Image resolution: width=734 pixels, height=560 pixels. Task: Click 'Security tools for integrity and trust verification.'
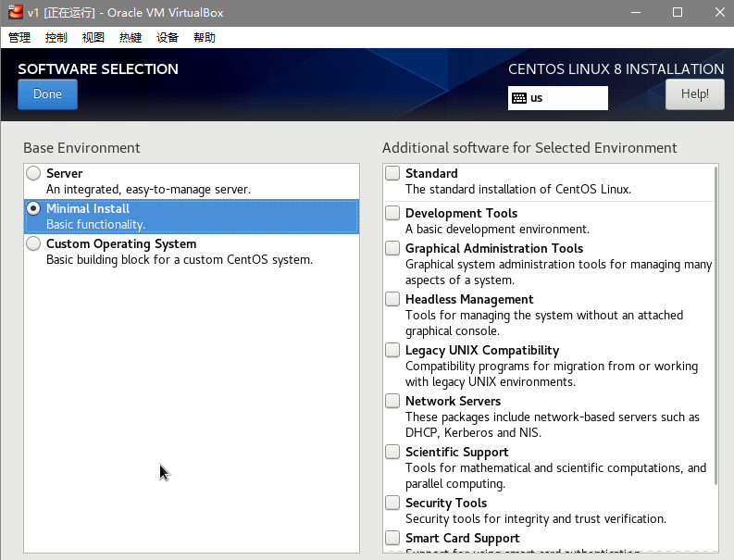536,519
